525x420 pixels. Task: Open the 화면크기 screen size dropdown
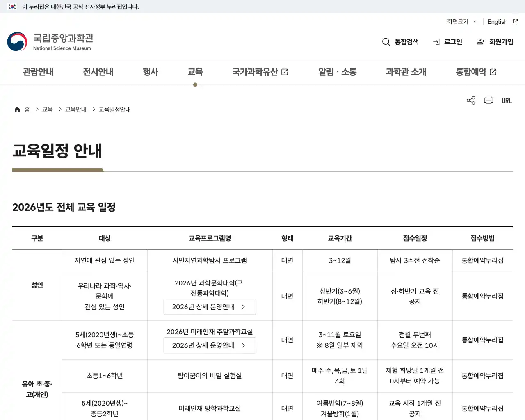tap(461, 22)
